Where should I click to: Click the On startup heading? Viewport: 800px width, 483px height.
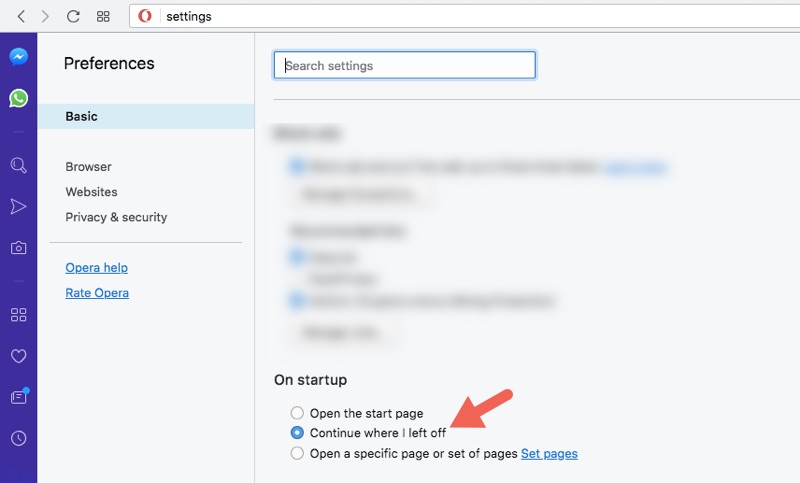point(310,380)
